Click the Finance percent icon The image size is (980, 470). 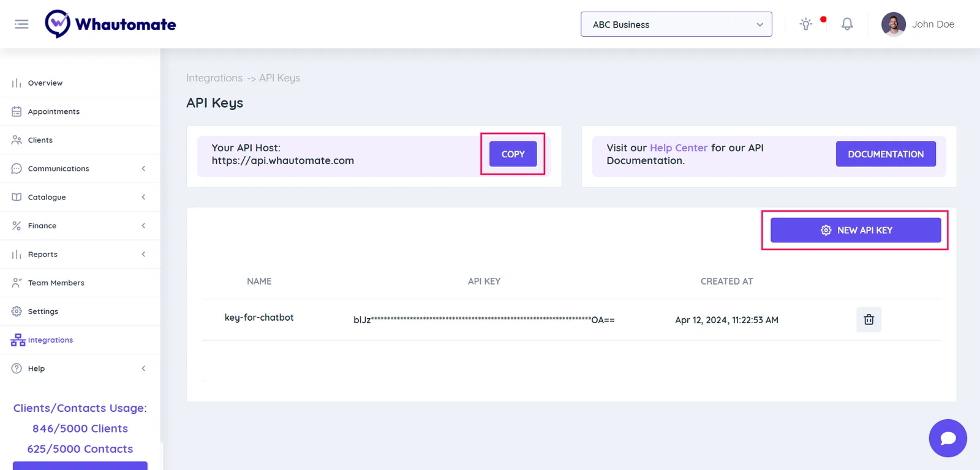[17, 226]
